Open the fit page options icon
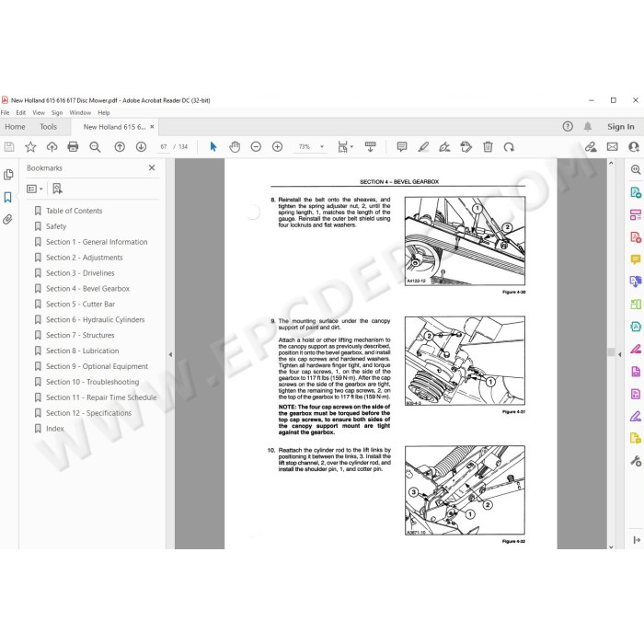644x644 pixels. 344,146
